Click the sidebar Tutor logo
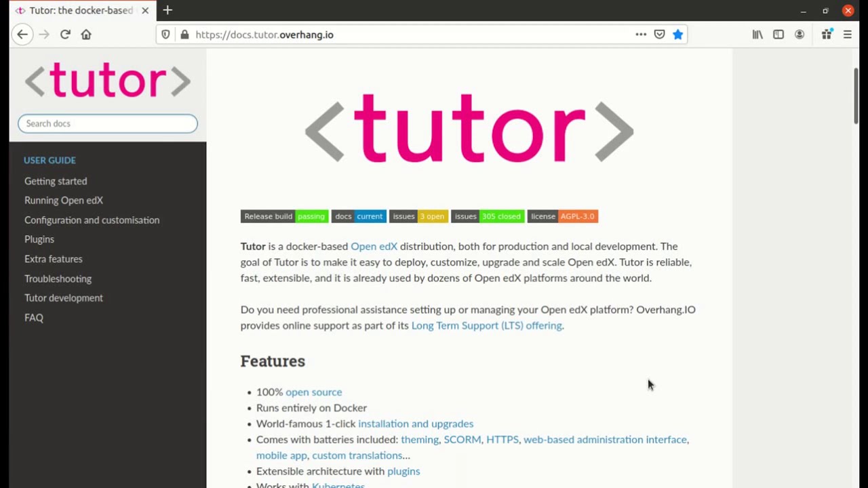868x488 pixels. [x=108, y=81]
